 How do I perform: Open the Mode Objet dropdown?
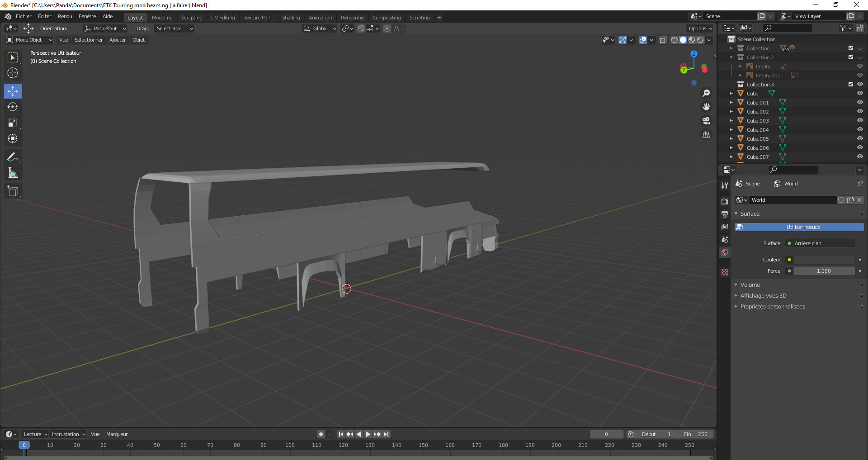[29, 40]
